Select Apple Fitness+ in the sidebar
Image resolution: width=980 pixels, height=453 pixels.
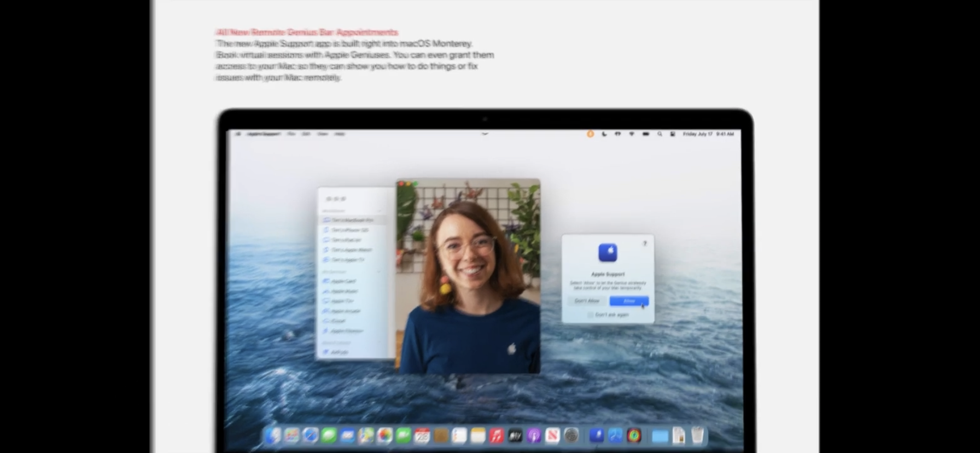[353, 330]
